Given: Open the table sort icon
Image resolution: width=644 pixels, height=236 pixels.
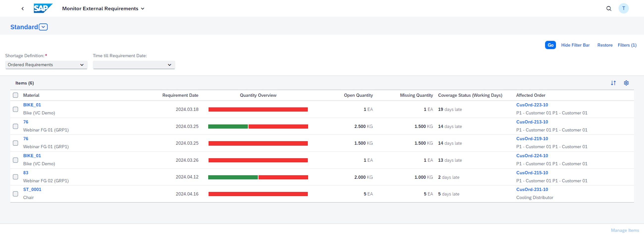Looking at the screenshot, I should (613, 83).
